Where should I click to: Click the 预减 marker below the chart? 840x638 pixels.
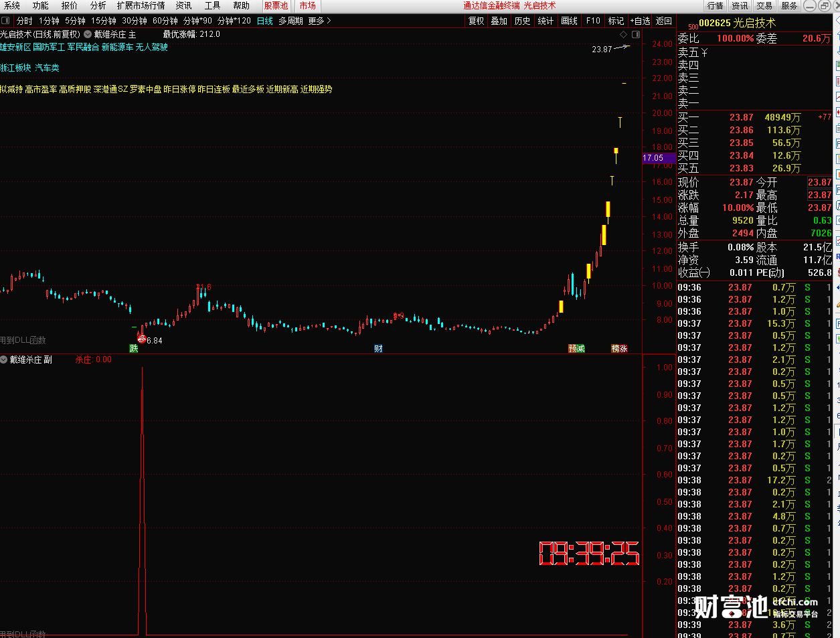click(x=576, y=348)
